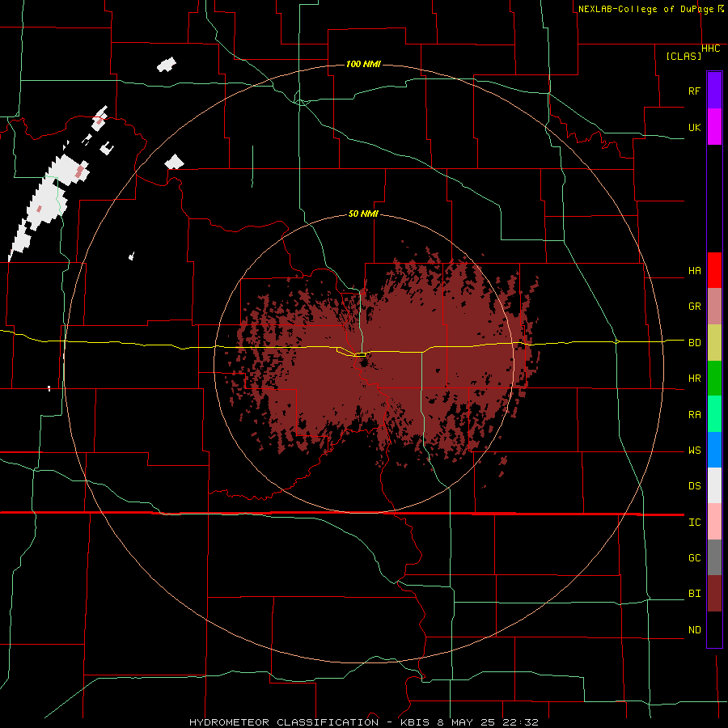Select the GR salmon legend swatch
The width and height of the screenshot is (728, 728).
pyautogui.click(x=714, y=307)
